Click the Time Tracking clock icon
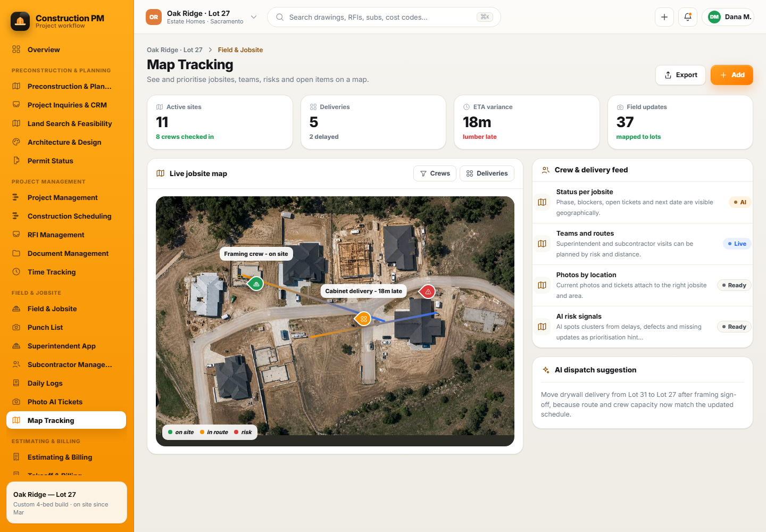 coord(16,272)
